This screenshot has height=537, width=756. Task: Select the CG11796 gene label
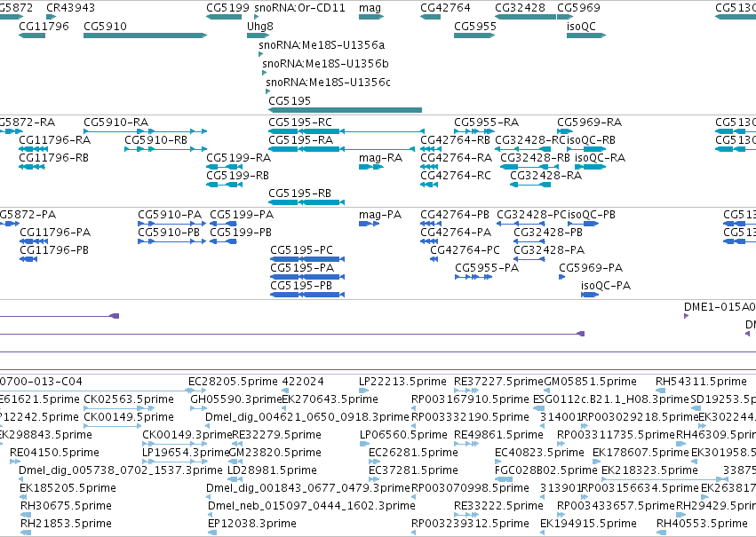click(44, 27)
